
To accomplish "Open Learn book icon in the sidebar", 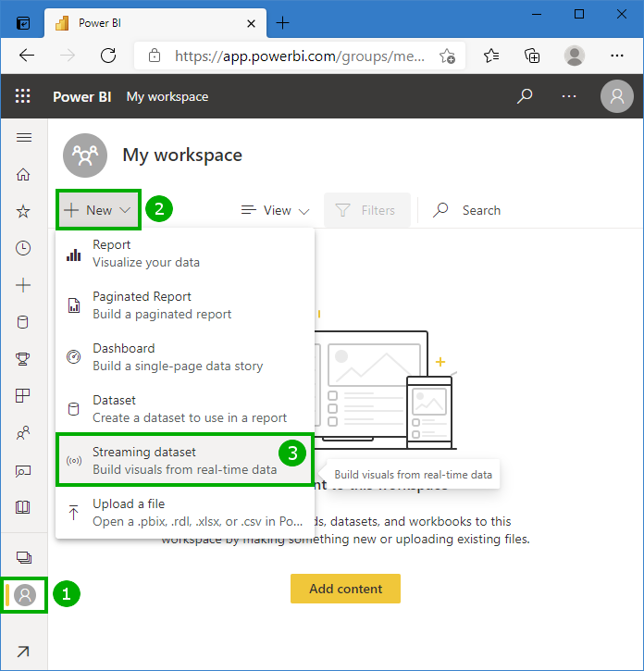I will click(23, 507).
